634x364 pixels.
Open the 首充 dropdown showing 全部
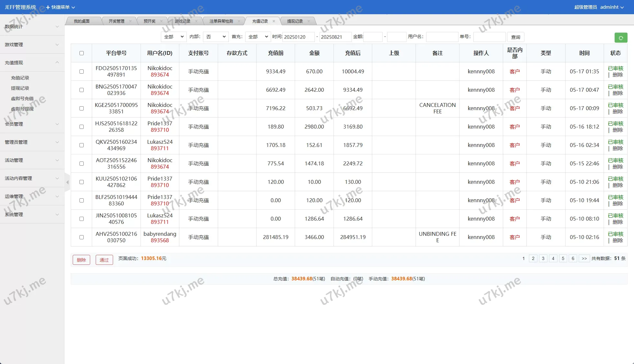[258, 37]
